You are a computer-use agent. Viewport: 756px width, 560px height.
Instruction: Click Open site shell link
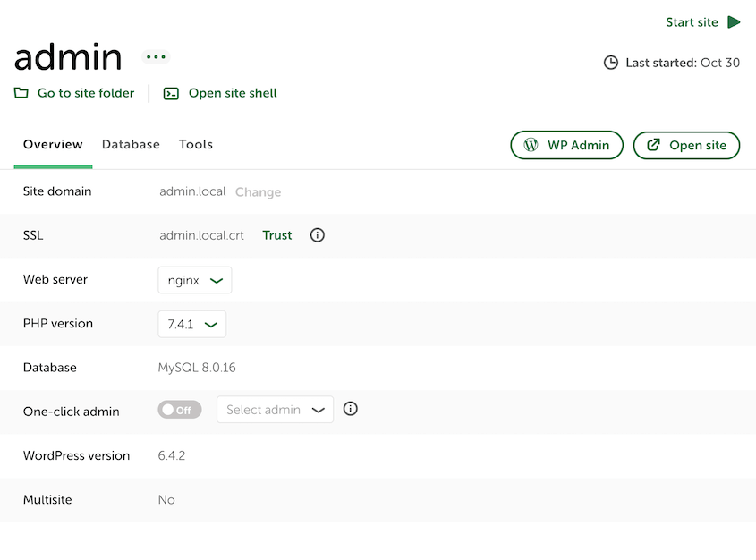[x=233, y=93]
